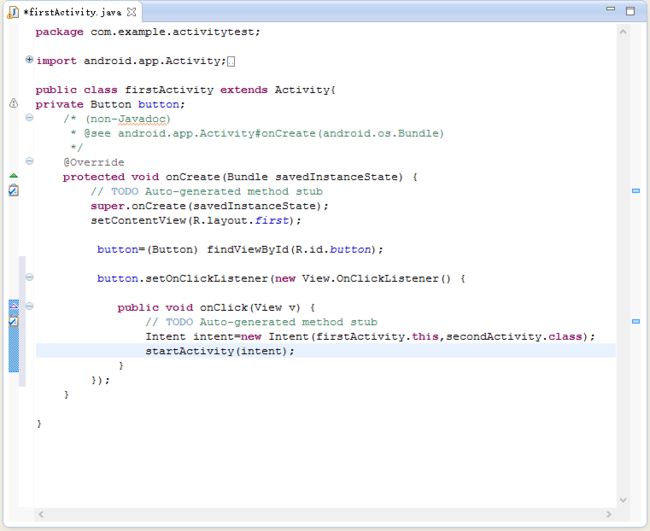Click the horizontal scrollbar right arrow

pyautogui.click(x=609, y=514)
